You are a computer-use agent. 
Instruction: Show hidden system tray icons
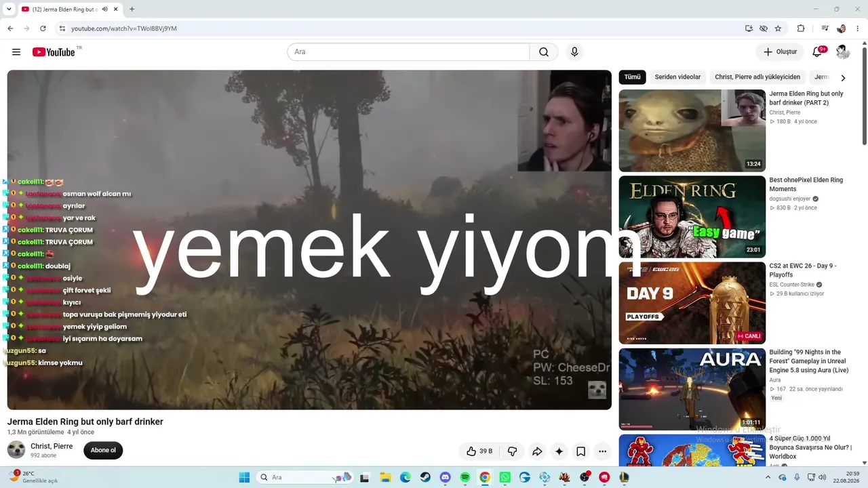click(x=768, y=477)
